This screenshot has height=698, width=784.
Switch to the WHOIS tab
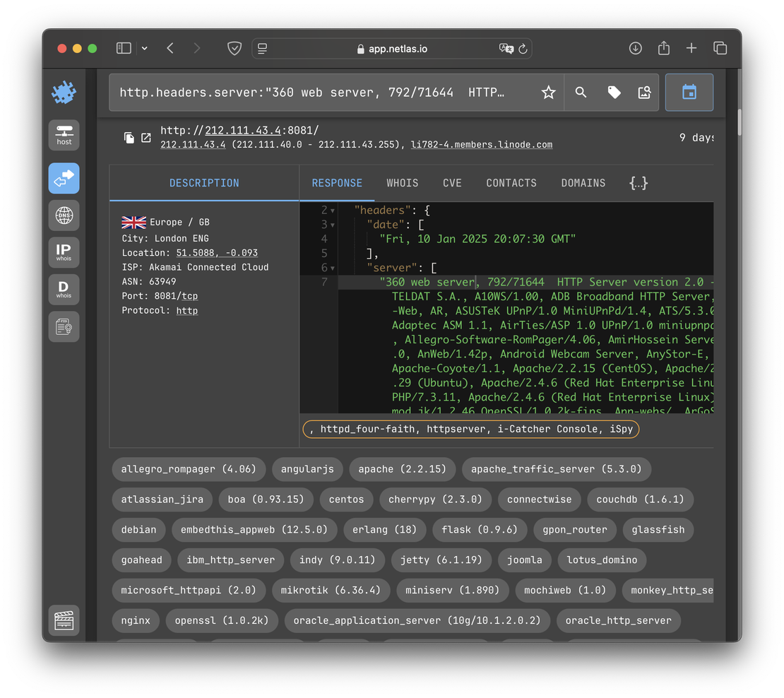[402, 183]
